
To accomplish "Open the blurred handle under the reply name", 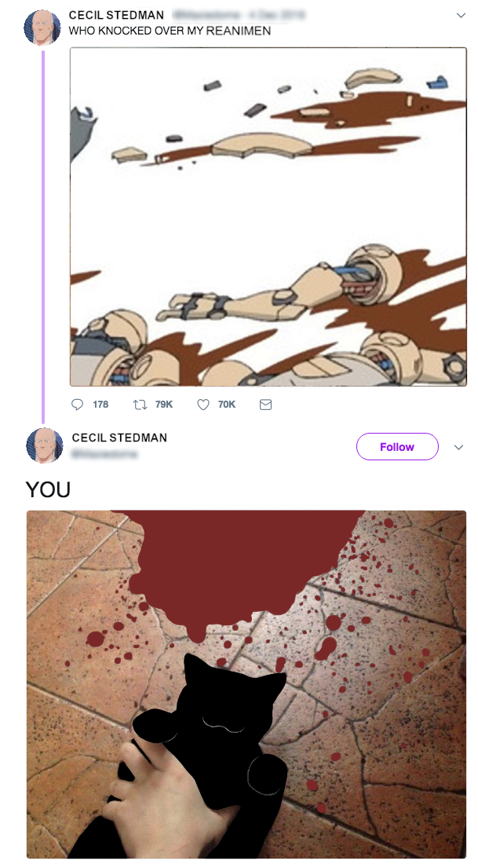I will click(x=105, y=454).
